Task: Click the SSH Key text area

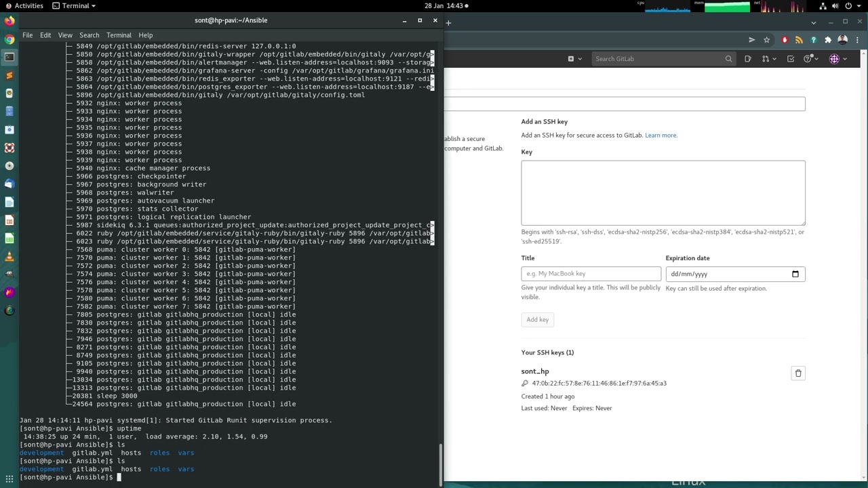Action: click(663, 193)
